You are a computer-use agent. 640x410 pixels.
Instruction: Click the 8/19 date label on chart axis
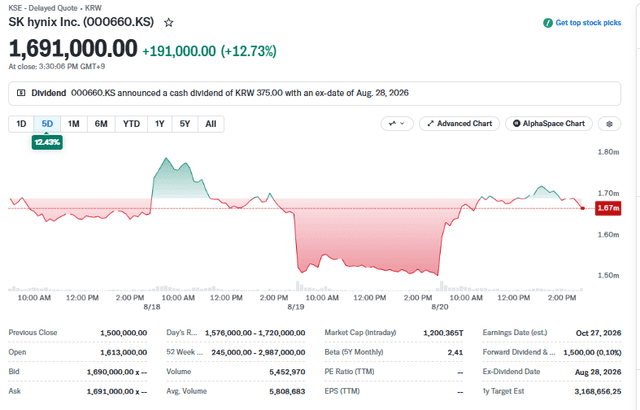pos(296,307)
